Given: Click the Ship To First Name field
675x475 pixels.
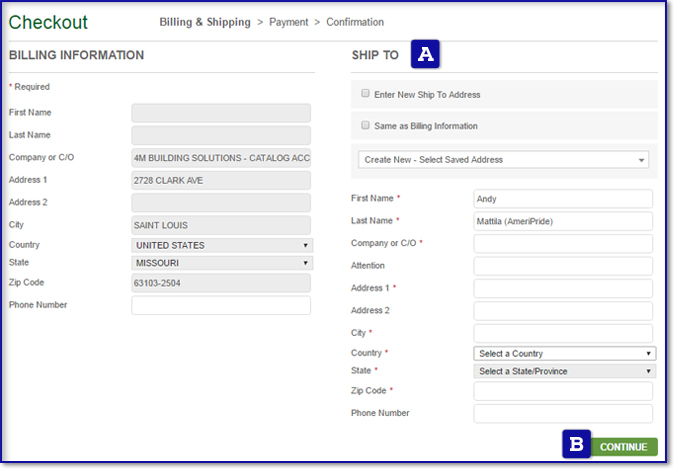Looking at the screenshot, I should pyautogui.click(x=563, y=199).
